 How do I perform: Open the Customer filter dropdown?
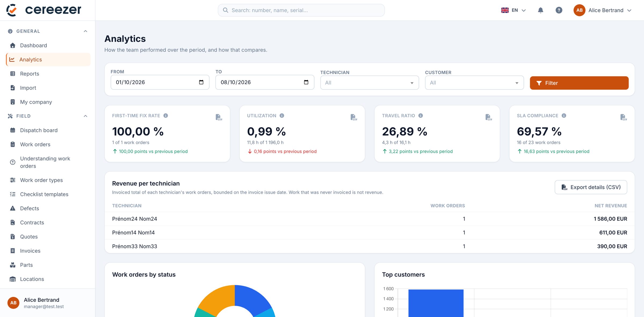pos(474,83)
